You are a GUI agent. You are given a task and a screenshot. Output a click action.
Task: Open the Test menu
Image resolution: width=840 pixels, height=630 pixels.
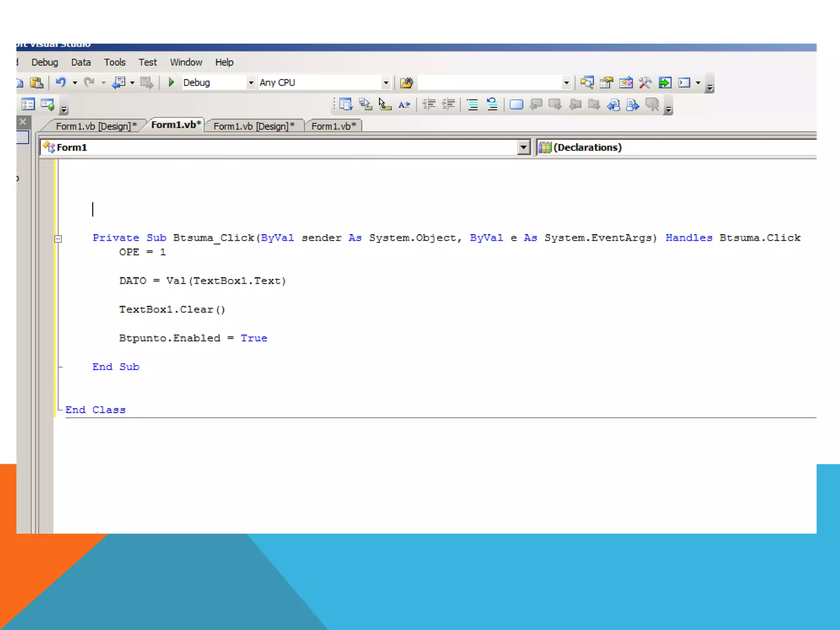tap(148, 62)
